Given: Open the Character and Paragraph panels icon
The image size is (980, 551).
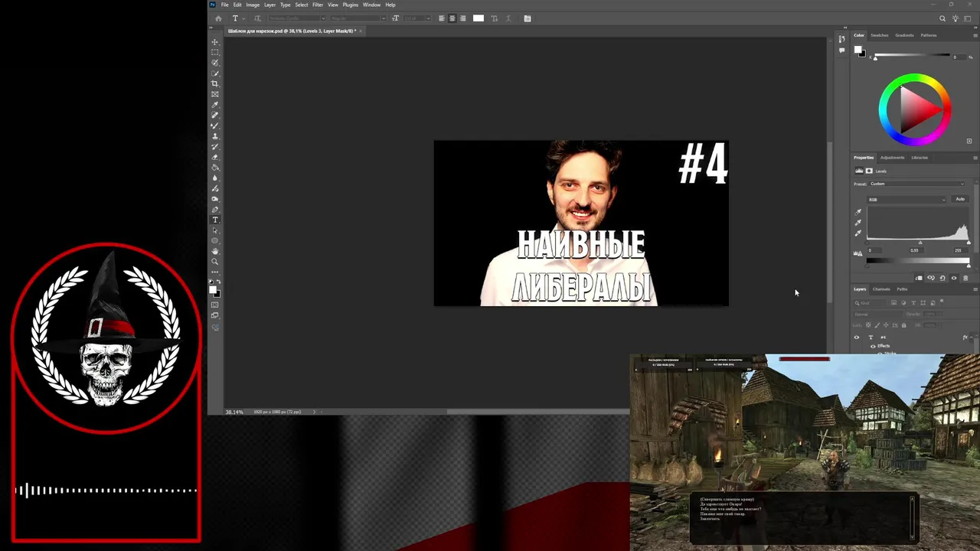Looking at the screenshot, I should pos(528,18).
